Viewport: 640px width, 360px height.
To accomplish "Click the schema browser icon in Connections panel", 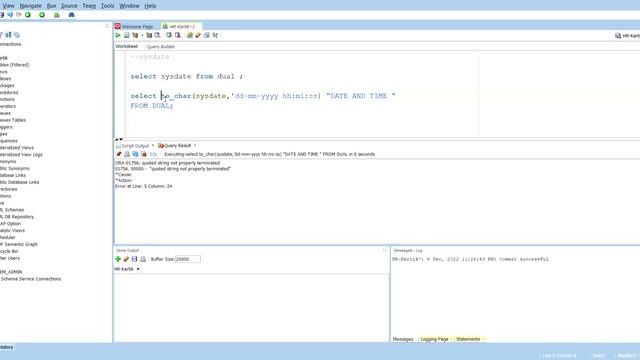I will [8, 36].
